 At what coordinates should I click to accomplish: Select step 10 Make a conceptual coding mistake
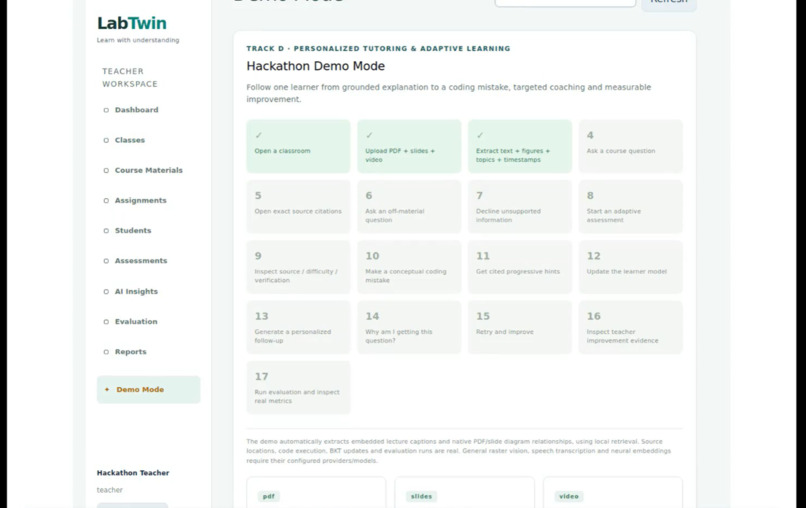409,267
